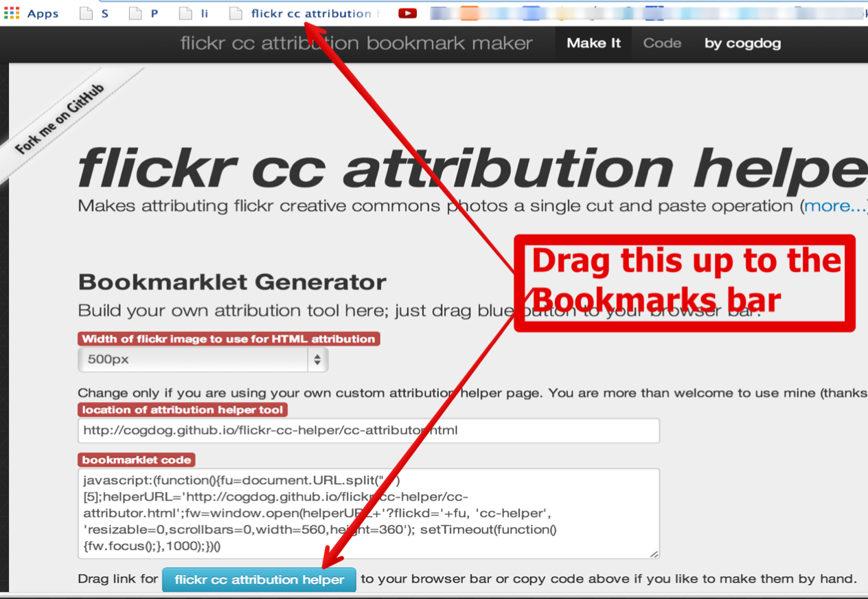This screenshot has width=868, height=599.
Task: Follow the 'more...' link
Action: (835, 206)
